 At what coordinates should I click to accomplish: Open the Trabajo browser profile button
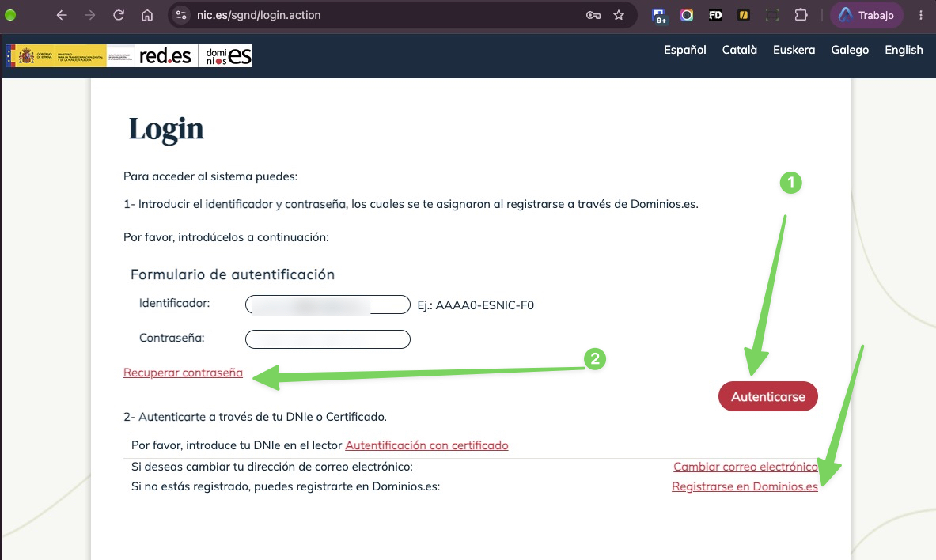[x=866, y=15]
